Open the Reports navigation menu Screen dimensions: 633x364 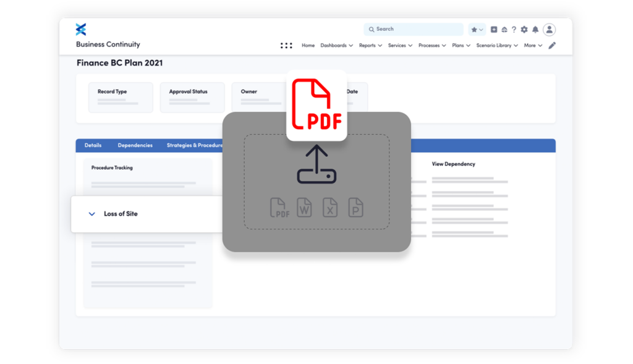click(370, 45)
